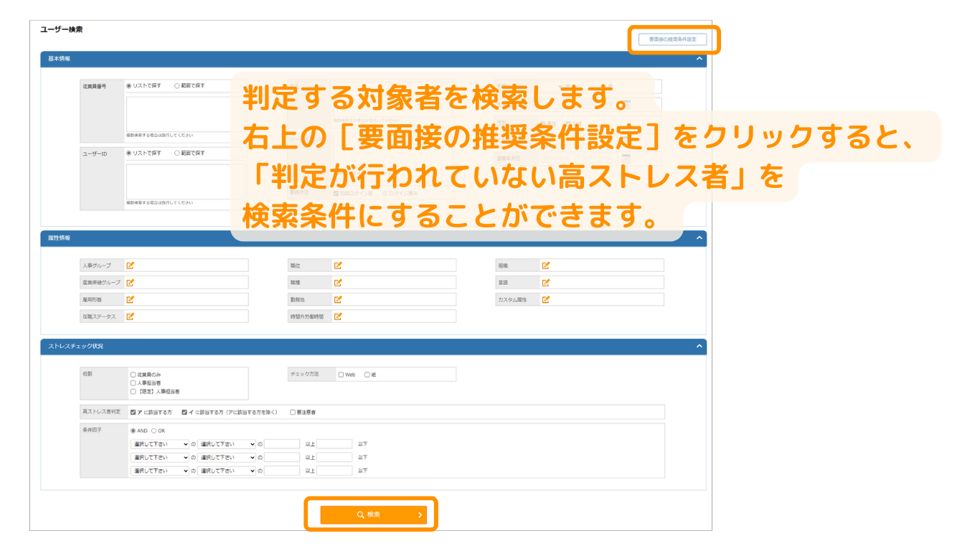Collapse the 基本情報 section
The image size is (980, 551).
[699, 59]
